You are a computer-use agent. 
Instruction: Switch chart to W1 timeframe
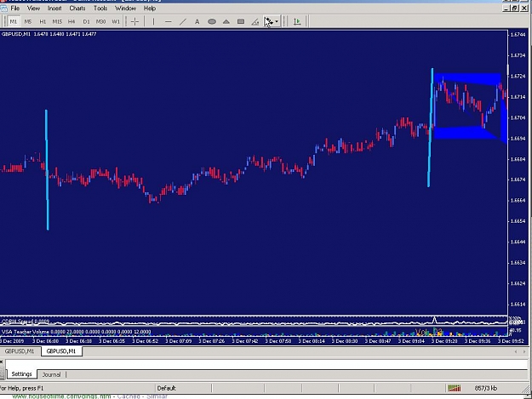pyautogui.click(x=116, y=22)
